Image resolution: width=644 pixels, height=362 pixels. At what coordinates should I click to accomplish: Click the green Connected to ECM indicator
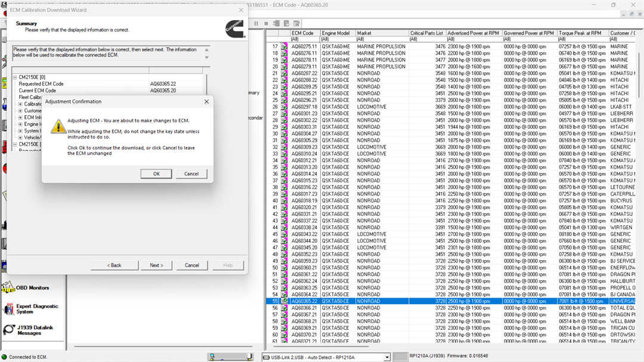[x=4, y=357]
